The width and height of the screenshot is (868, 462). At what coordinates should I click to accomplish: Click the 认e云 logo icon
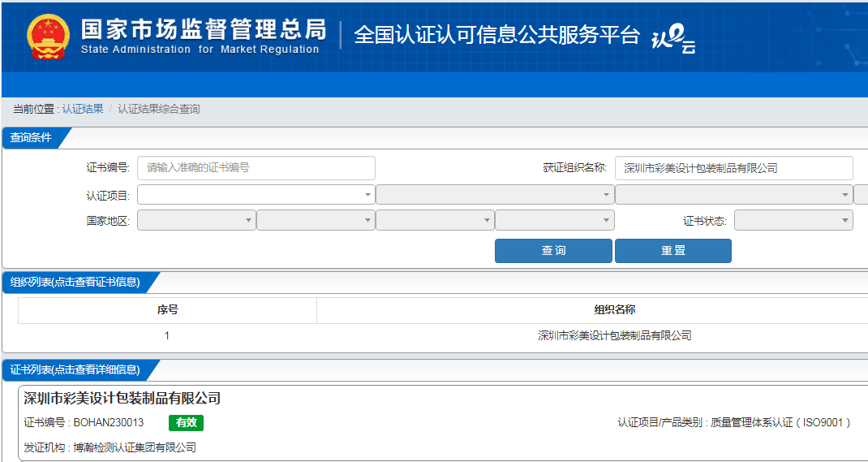tap(673, 40)
